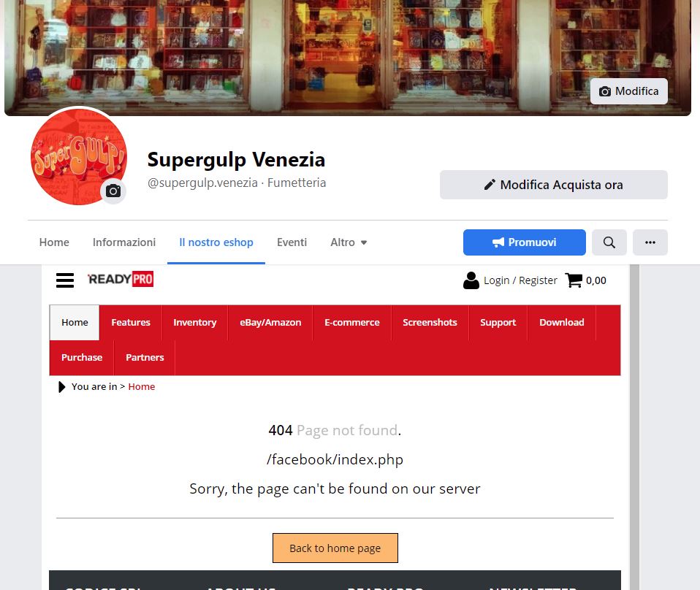Select the eBay/Amazon menu item
Screen dimensions: 700x590
pos(270,323)
